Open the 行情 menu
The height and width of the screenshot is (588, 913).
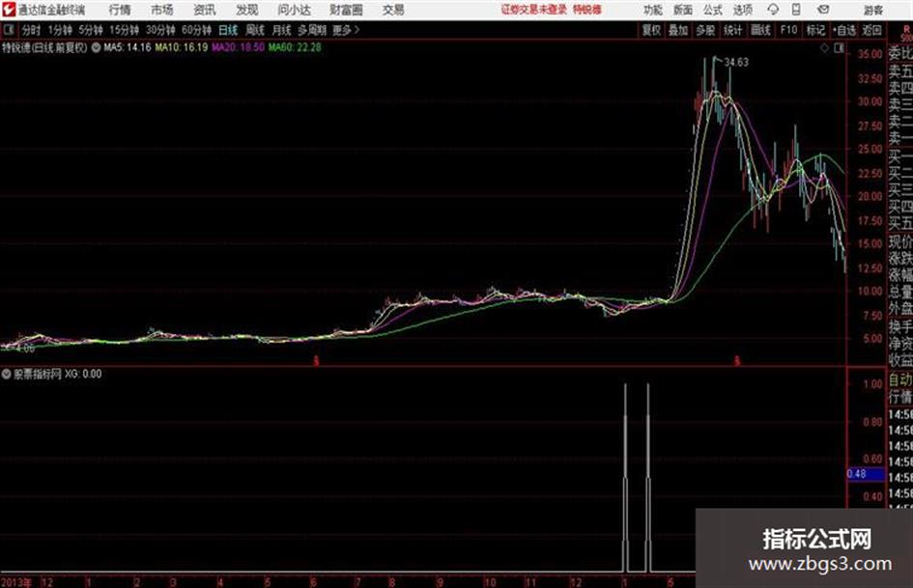[120, 10]
